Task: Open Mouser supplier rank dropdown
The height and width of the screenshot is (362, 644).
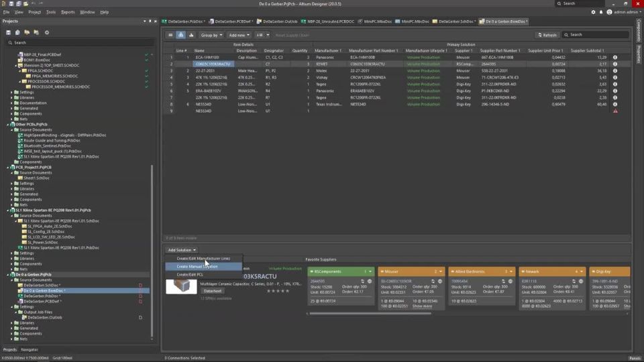Action: click(x=441, y=271)
